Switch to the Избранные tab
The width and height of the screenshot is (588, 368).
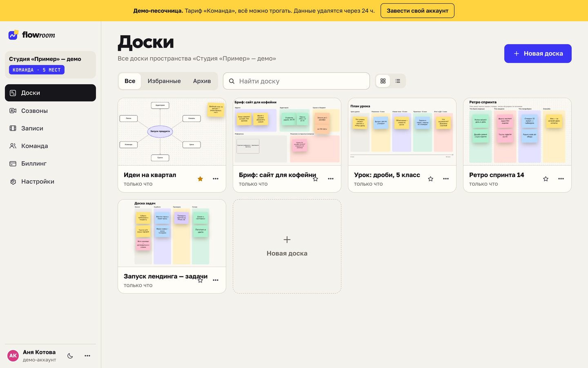(164, 81)
